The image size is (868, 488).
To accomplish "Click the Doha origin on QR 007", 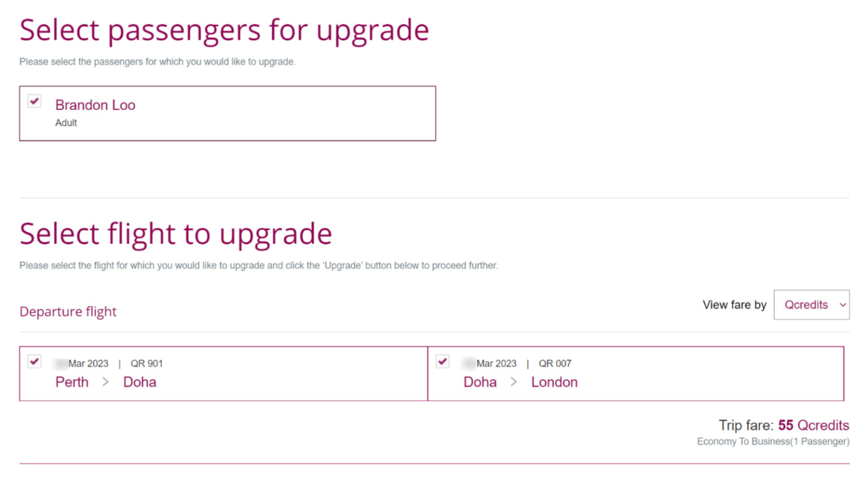I will [480, 382].
